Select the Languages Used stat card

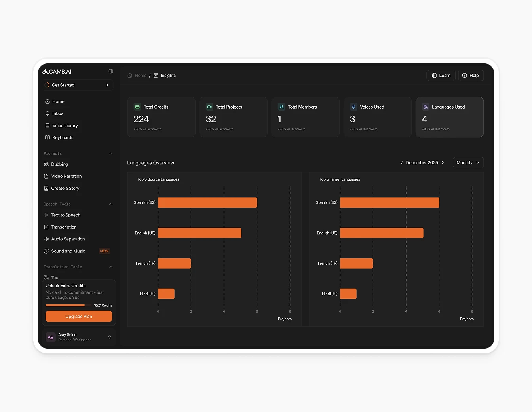(x=450, y=117)
